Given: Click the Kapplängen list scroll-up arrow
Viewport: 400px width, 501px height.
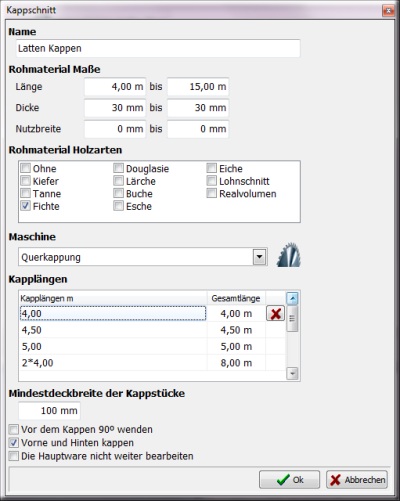Looking at the screenshot, I should (292, 299).
